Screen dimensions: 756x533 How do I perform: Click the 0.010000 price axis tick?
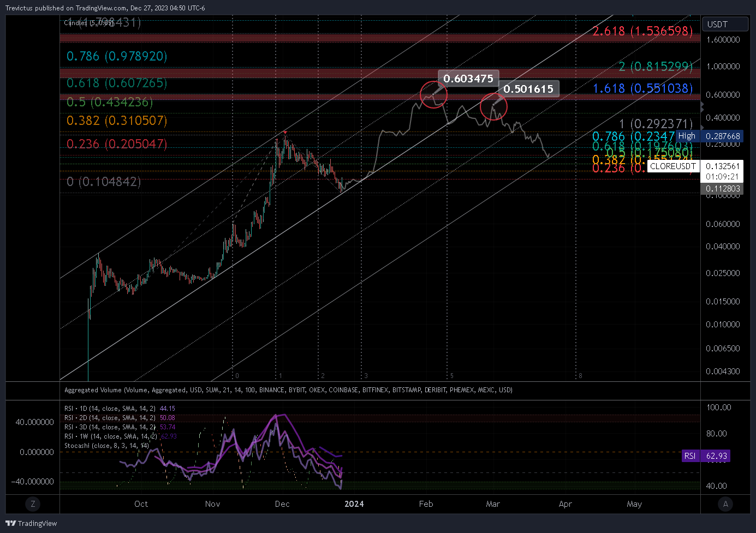point(723,325)
